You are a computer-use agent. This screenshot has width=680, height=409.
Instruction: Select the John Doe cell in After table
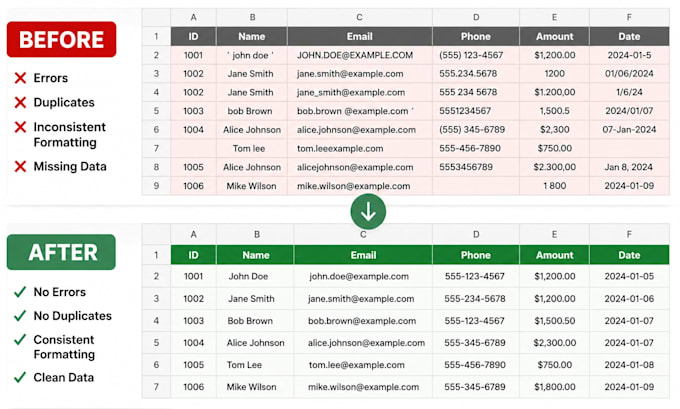coord(255,276)
